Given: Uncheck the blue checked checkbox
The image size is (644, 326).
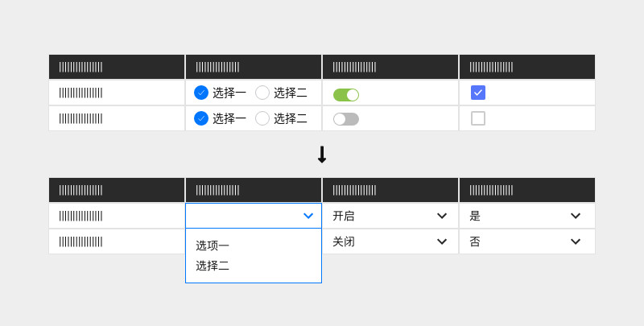Looking at the screenshot, I should (x=478, y=93).
